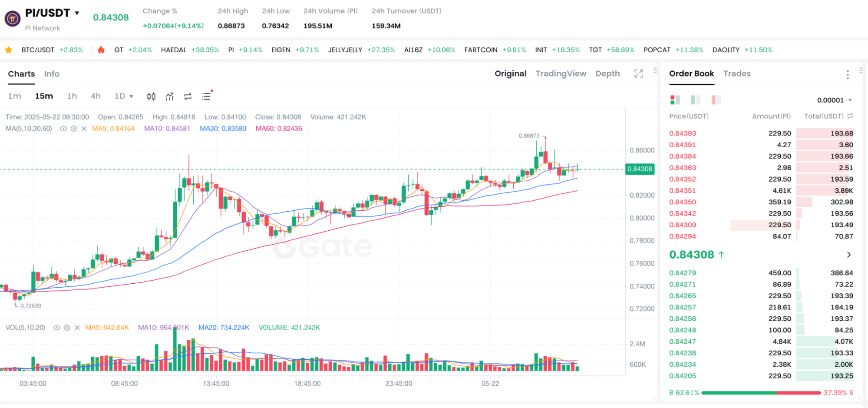Open the chart indicators icon
This screenshot has height=408, width=868.
pos(169,96)
